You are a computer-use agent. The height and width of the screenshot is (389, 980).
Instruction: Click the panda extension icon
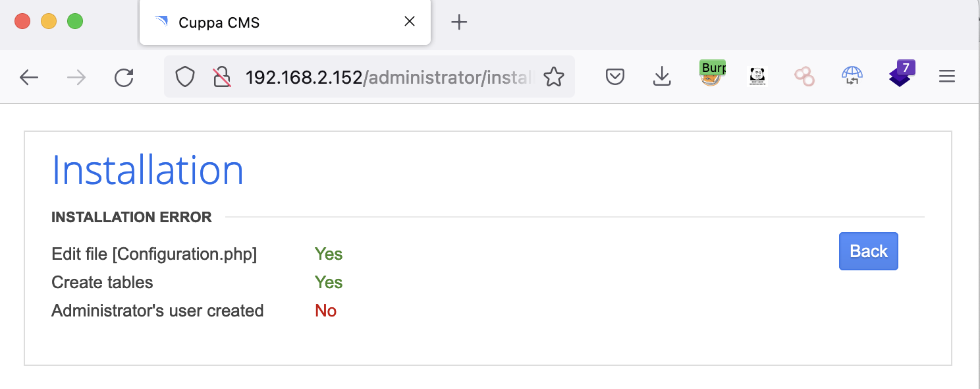[758, 76]
